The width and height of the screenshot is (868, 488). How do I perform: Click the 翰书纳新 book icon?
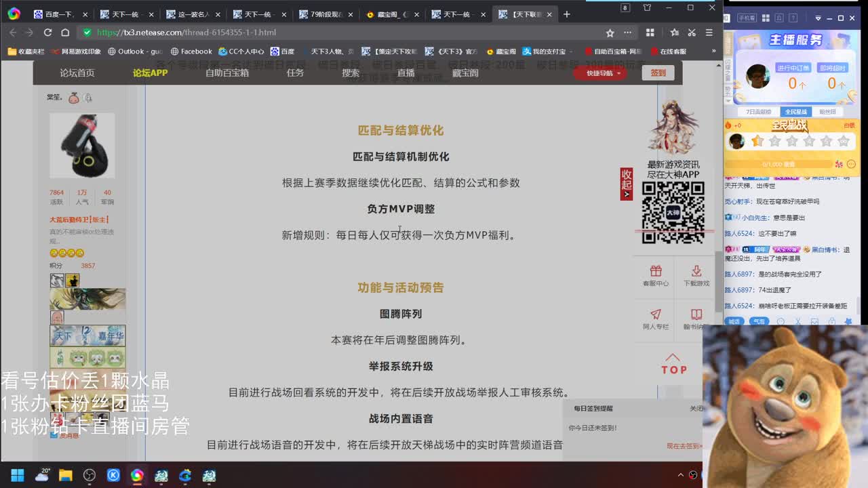pos(696,314)
